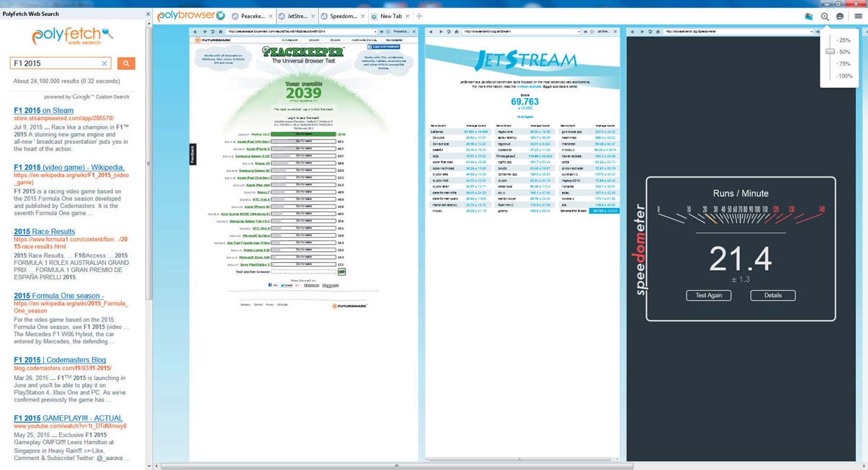The width and height of the screenshot is (868, 470).
Task: Clear the F1 2015 search box
Action: [x=104, y=63]
